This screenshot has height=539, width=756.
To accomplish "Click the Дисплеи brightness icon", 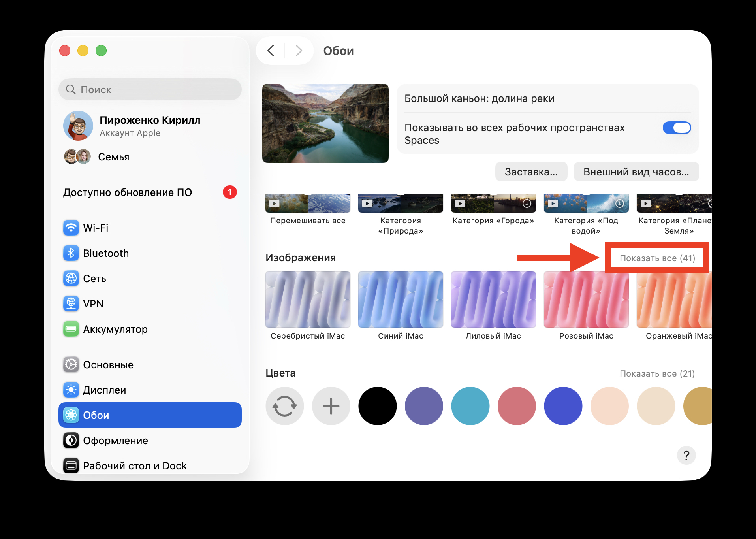I will tap(71, 390).
